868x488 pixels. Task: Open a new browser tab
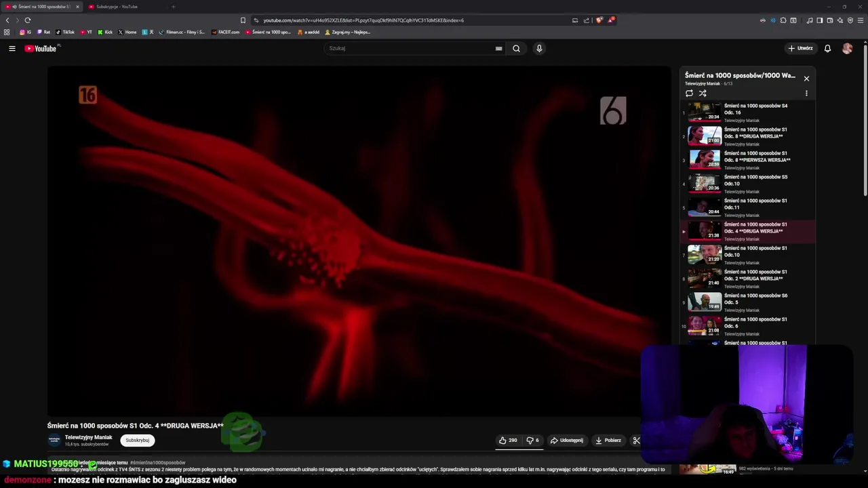[173, 7]
